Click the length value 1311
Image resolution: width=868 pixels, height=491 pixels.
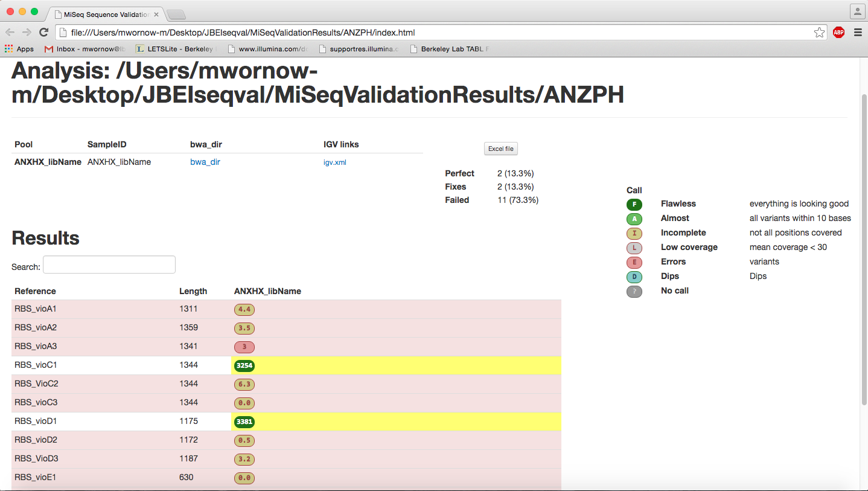tap(188, 309)
